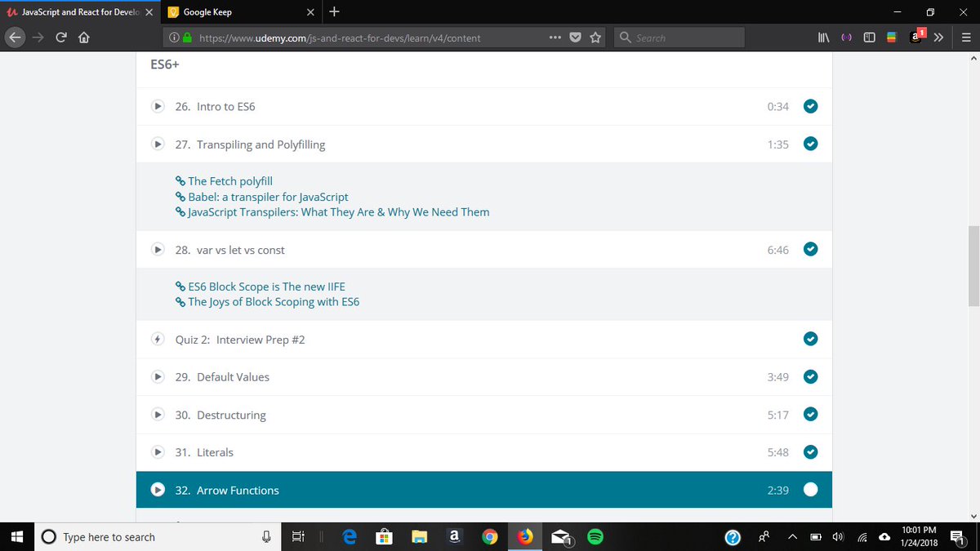The height and width of the screenshot is (551, 980).
Task: Open the ES6 Block Scope IIFE article
Action: tap(265, 287)
